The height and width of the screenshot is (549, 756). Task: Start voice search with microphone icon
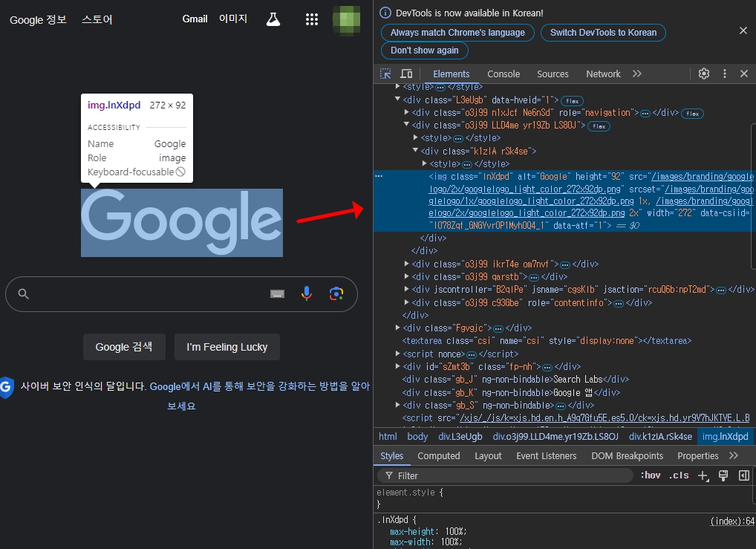pyautogui.click(x=307, y=293)
